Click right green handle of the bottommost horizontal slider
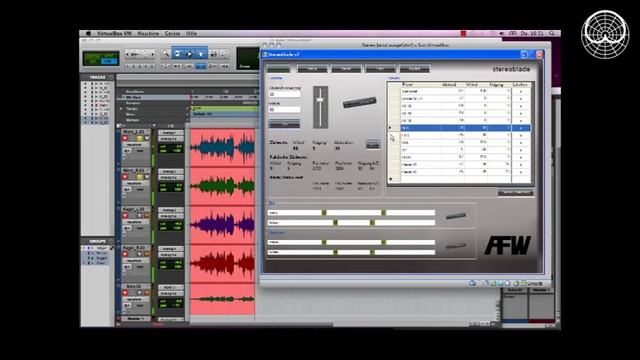 [x=372, y=252]
